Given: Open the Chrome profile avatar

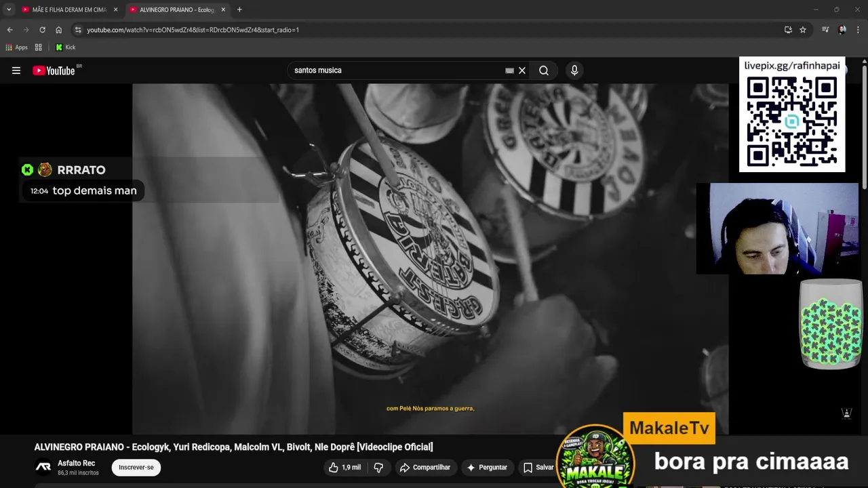Looking at the screenshot, I should (x=842, y=30).
